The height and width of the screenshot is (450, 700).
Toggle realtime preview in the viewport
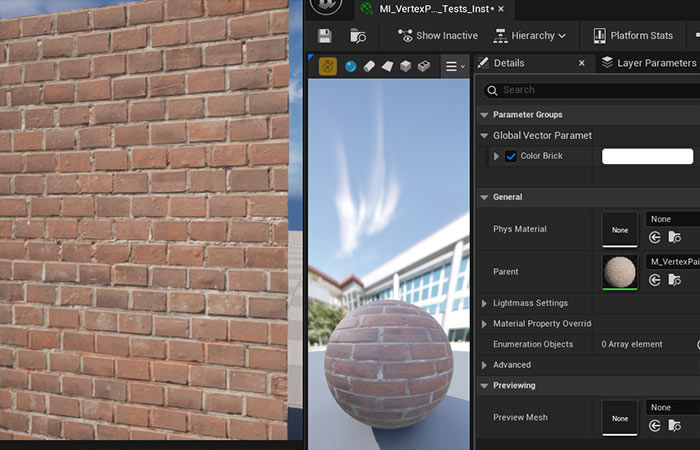click(327, 66)
